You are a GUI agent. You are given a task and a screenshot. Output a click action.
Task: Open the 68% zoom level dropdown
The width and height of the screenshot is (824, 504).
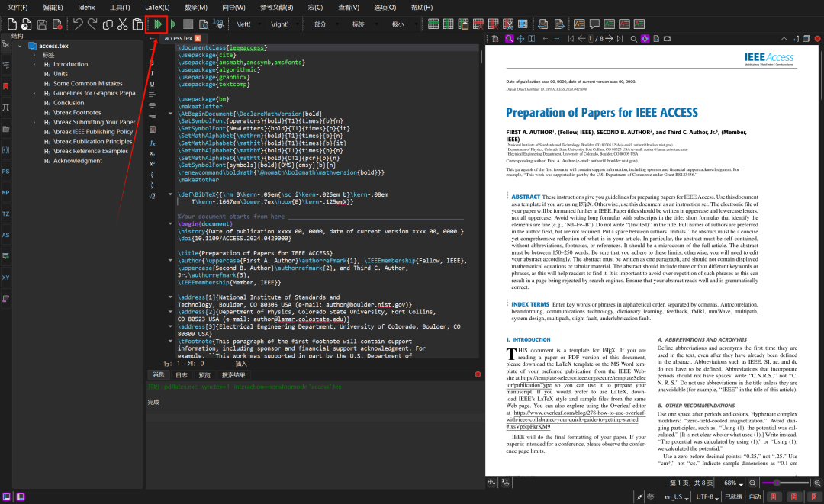(733, 483)
